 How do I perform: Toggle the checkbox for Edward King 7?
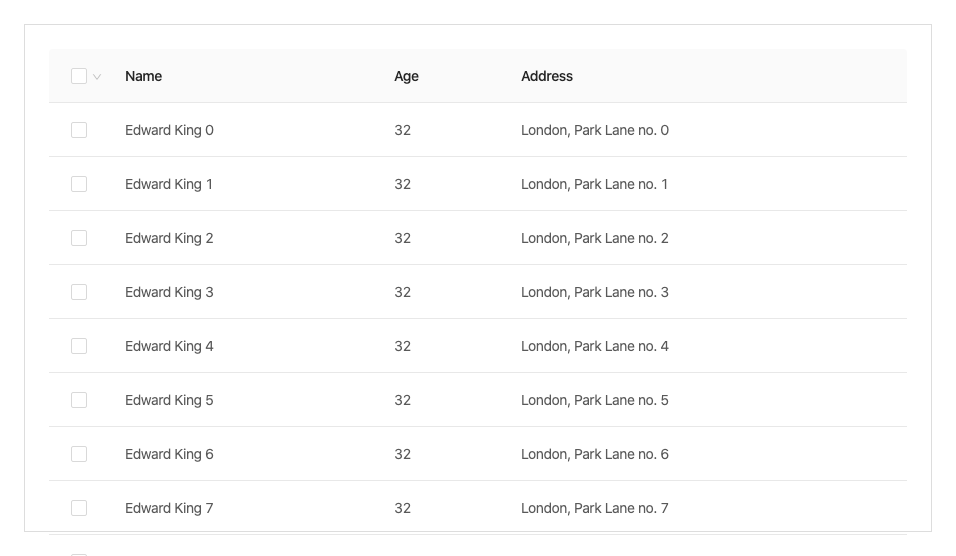[x=79, y=508]
